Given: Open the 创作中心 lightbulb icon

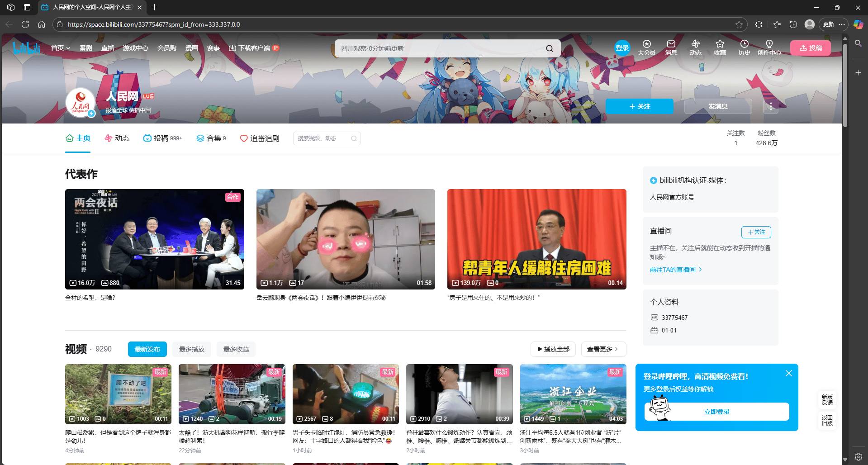Looking at the screenshot, I should click(x=769, y=47).
